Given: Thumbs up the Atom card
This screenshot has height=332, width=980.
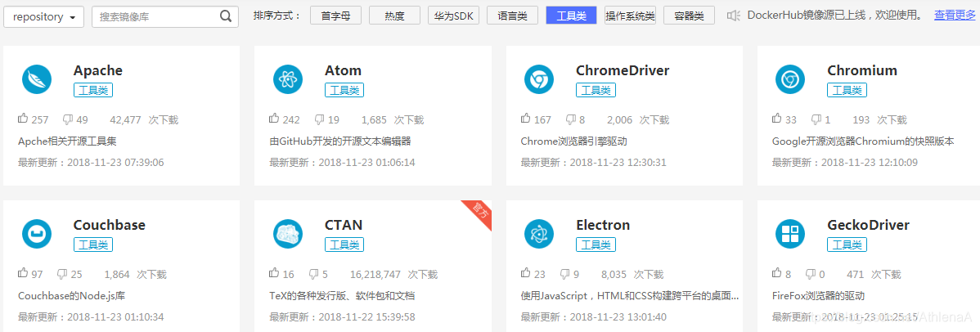Looking at the screenshot, I should [x=274, y=119].
